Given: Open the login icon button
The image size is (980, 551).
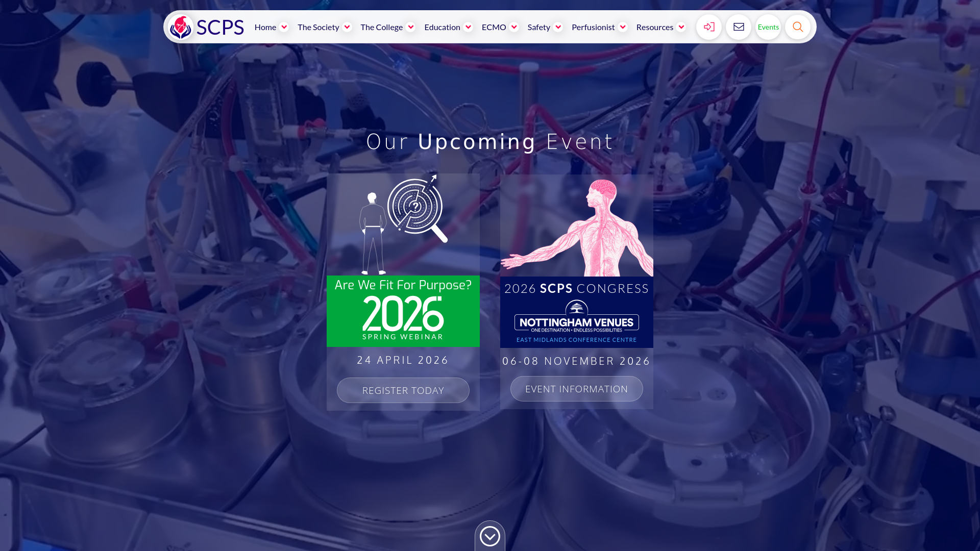Looking at the screenshot, I should coord(709,27).
